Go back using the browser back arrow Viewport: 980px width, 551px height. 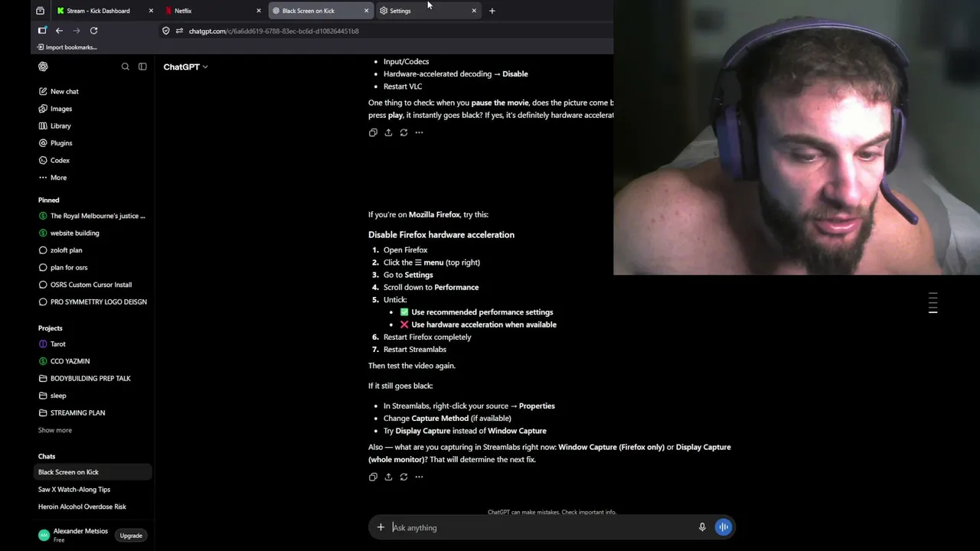tap(59, 31)
